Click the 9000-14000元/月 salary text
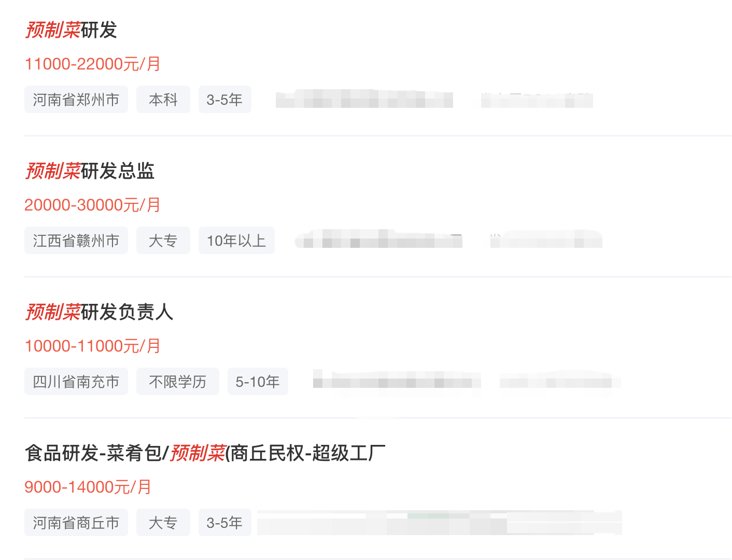 pyautogui.click(x=88, y=487)
